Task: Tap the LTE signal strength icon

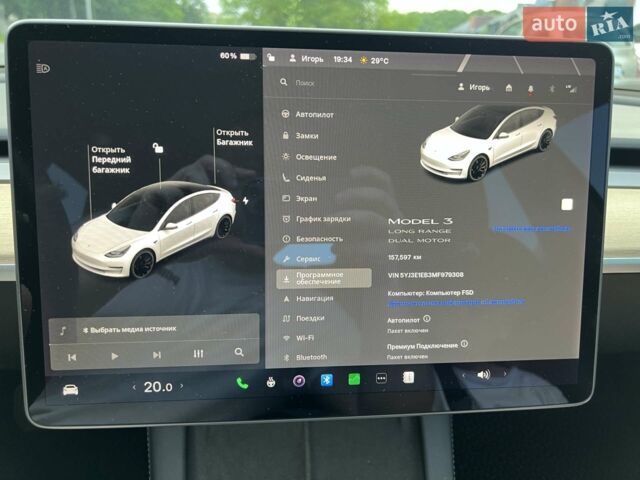Action: coord(571,89)
